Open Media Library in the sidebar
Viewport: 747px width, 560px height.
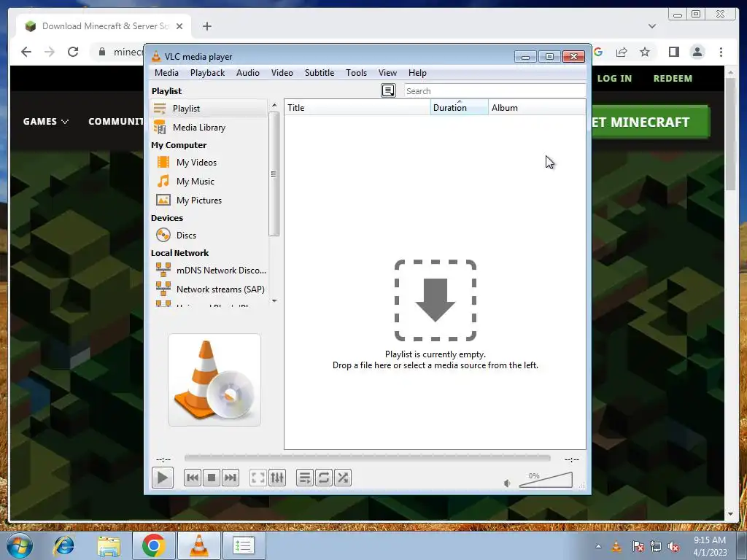[x=209, y=128]
